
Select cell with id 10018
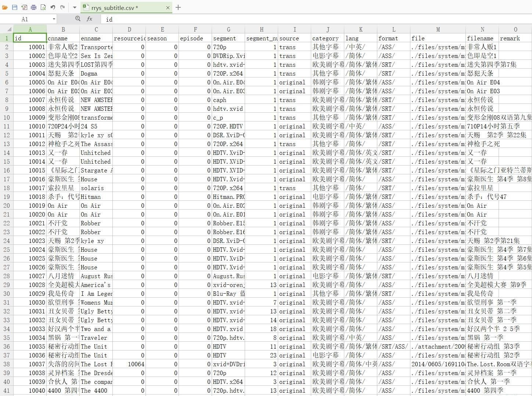(x=30, y=197)
